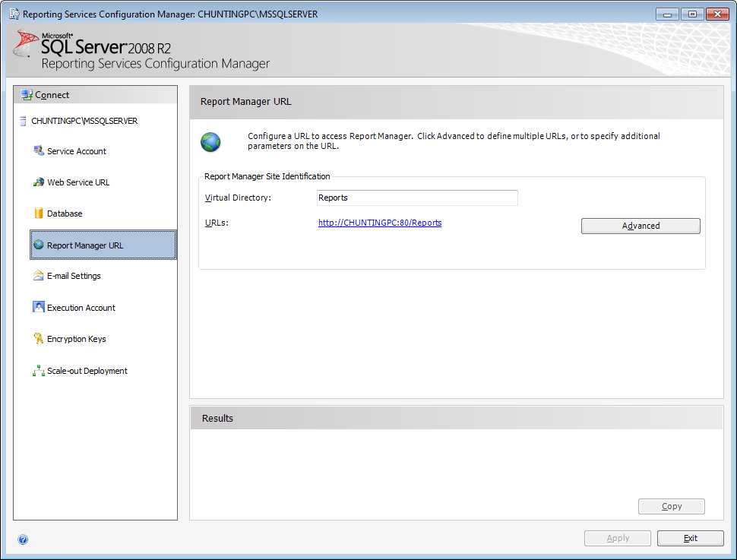The width and height of the screenshot is (737, 560).
Task: Click the Scale-out Deployment network icon
Action: [39, 371]
